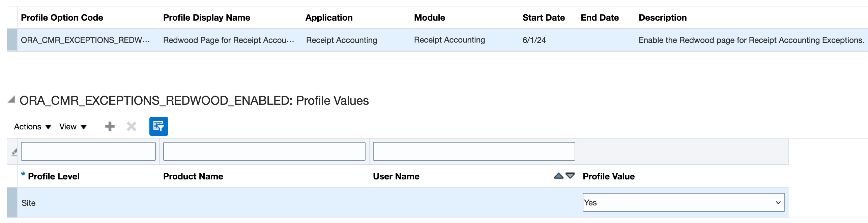The height and width of the screenshot is (223, 868).
Task: Open the View menu
Action: coord(73,127)
